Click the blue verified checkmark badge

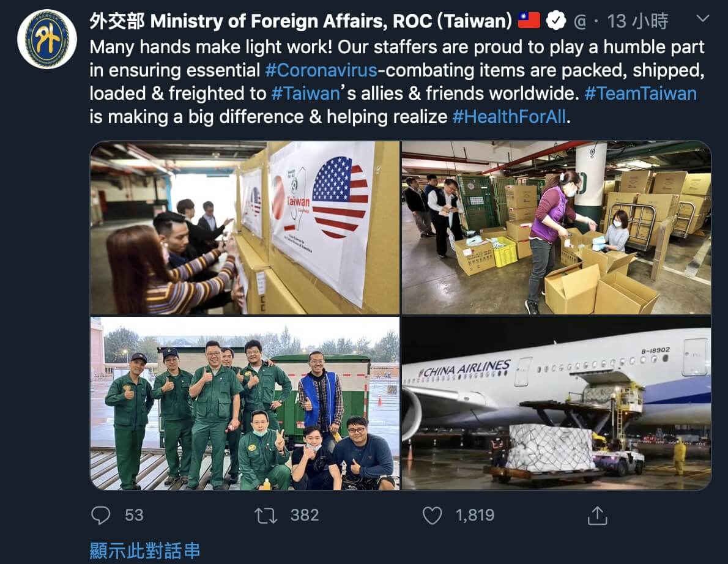click(x=555, y=21)
